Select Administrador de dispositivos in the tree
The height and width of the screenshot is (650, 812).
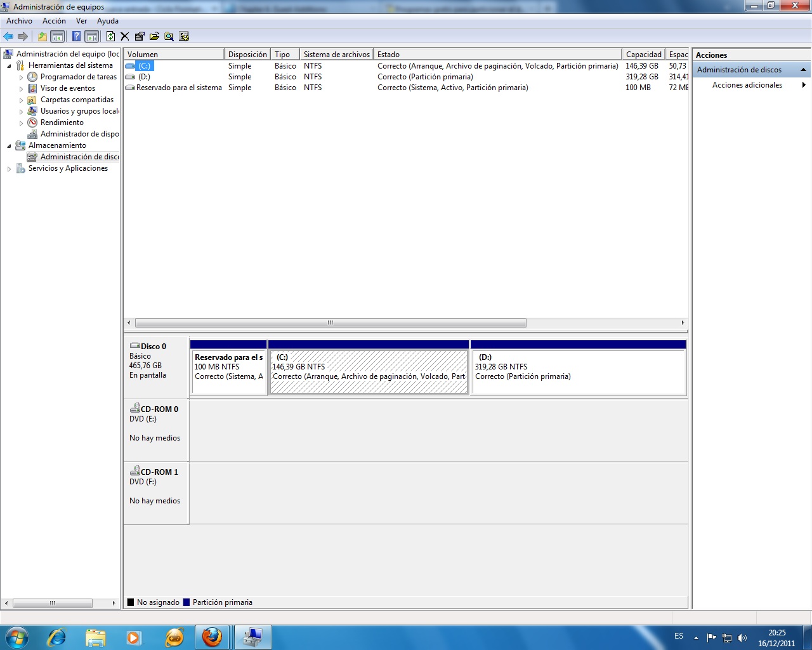[79, 134]
